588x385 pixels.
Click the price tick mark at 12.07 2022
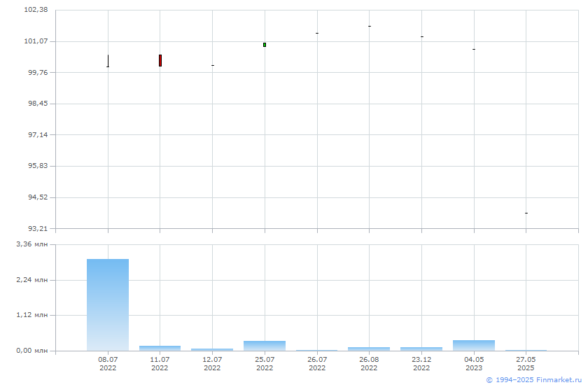(x=213, y=65)
